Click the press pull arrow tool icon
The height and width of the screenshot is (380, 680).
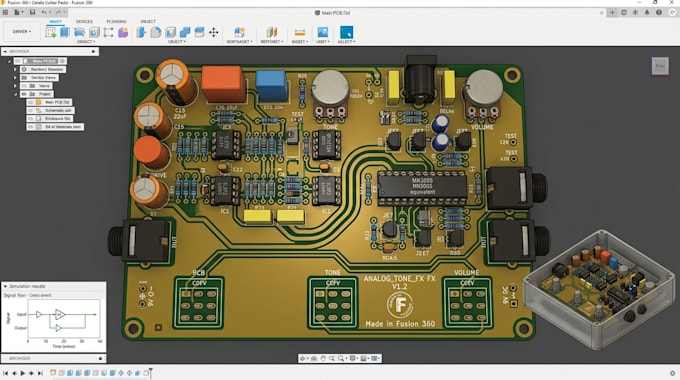click(141, 32)
